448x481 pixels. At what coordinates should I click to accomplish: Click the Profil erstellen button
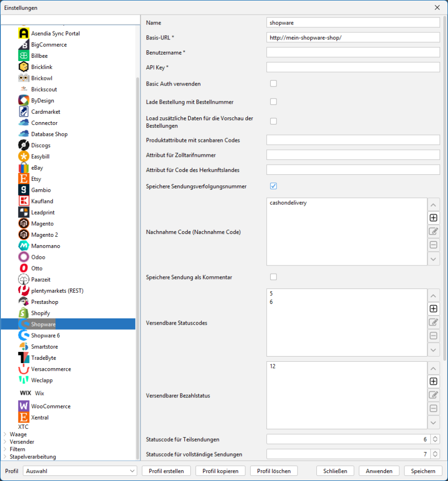[166, 471]
